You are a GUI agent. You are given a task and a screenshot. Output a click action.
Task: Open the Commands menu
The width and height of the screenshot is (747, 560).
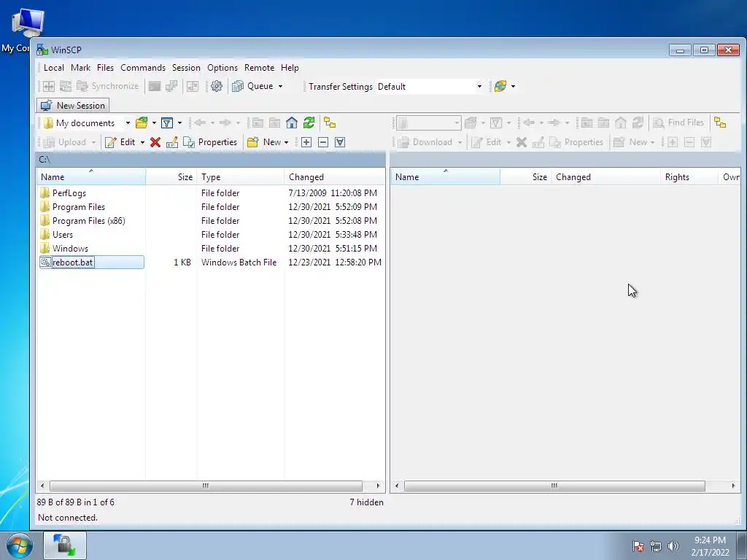[143, 68]
